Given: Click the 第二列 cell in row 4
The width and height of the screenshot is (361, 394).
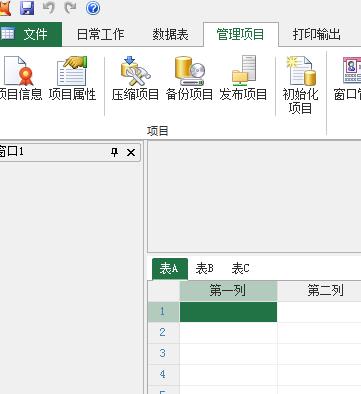Looking at the screenshot, I should click(x=319, y=375).
